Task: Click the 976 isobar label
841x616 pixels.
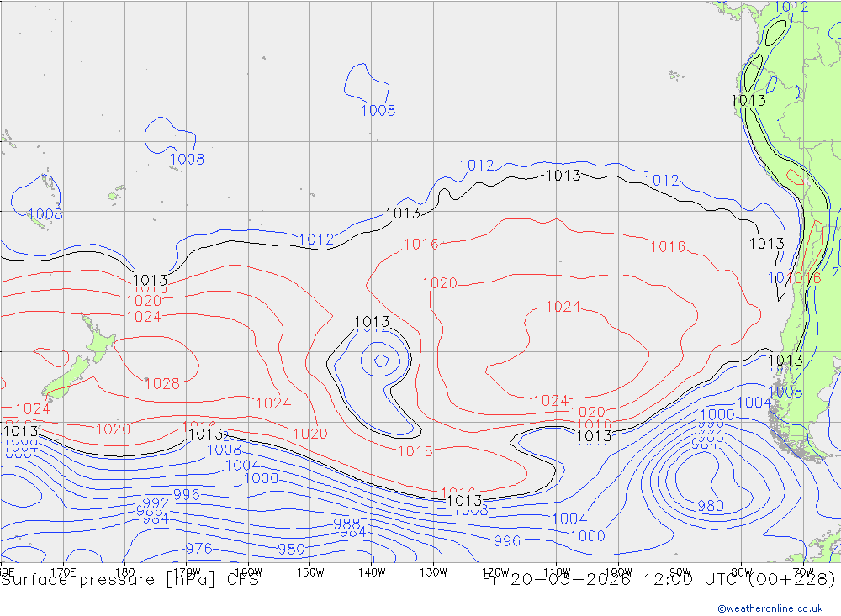Action: 199,549
